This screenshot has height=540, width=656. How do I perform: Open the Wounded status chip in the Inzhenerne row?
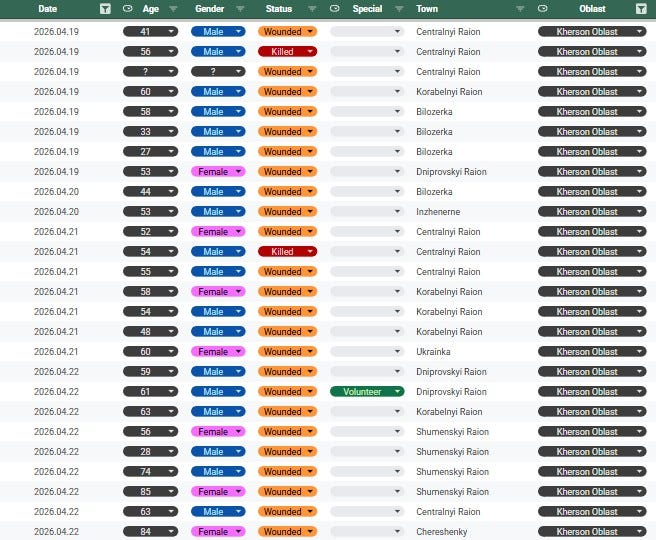tap(287, 212)
